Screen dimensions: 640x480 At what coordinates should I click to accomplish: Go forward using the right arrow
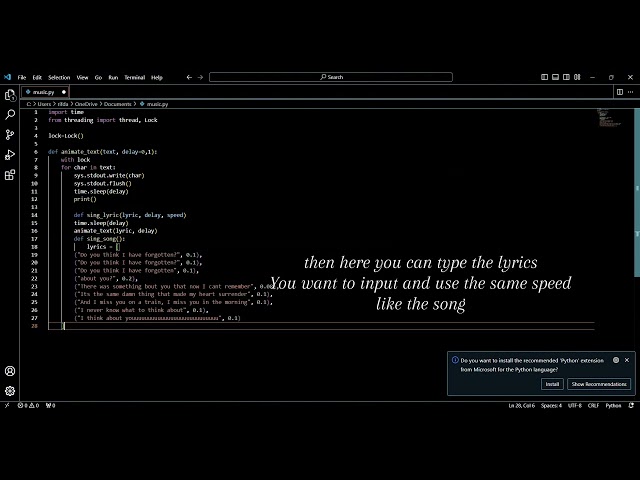[200, 77]
